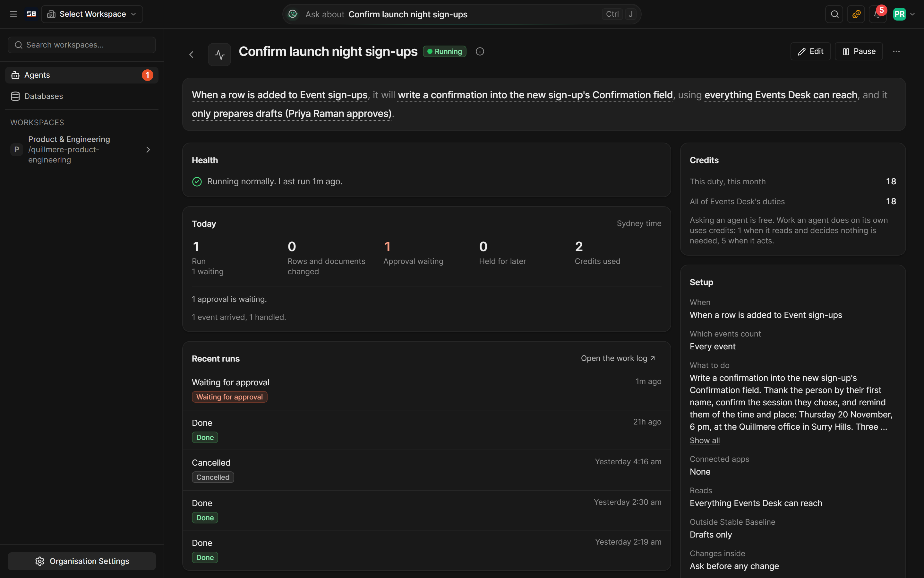Focus the Search workspaces field

click(x=82, y=45)
